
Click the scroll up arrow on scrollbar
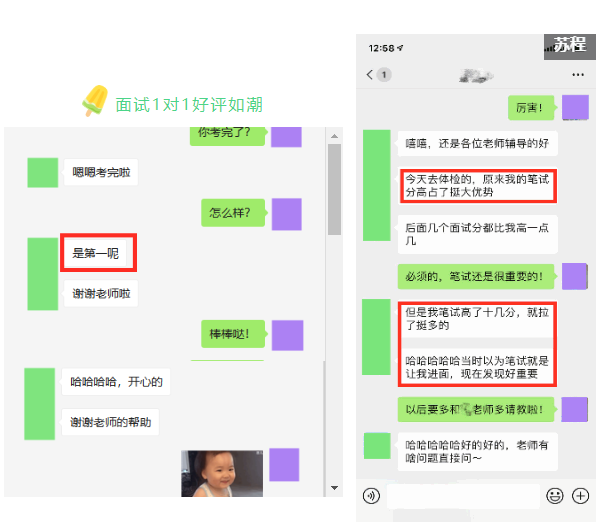pos(335,134)
